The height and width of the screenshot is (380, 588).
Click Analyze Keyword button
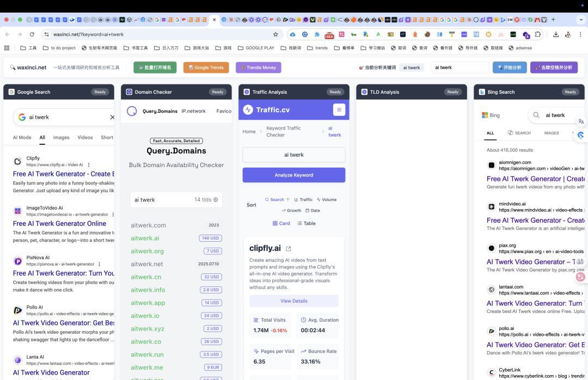[293, 175]
